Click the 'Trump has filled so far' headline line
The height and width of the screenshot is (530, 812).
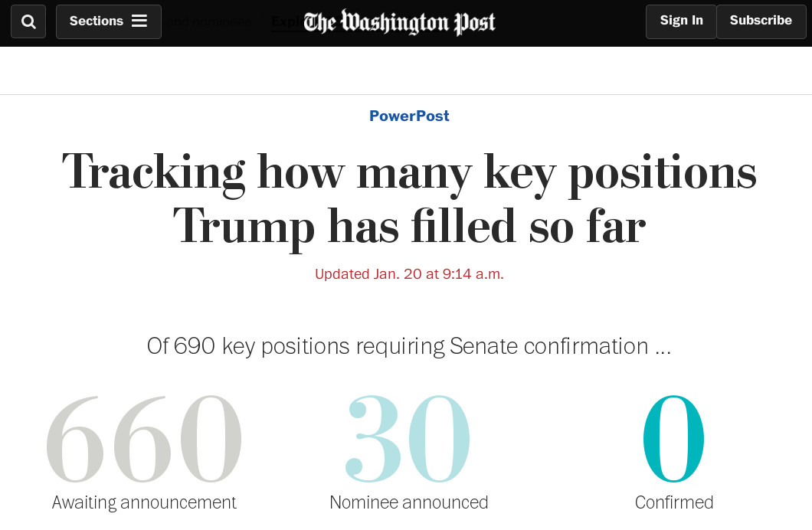pyautogui.click(x=409, y=226)
